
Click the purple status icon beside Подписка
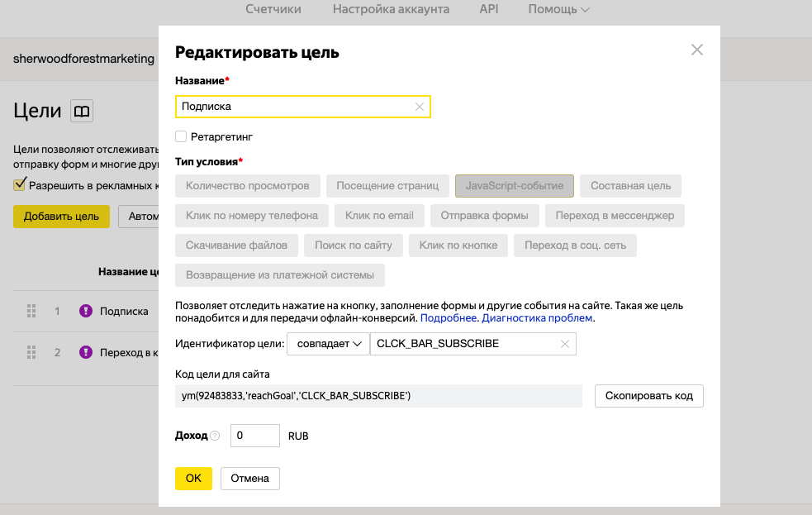pos(85,312)
